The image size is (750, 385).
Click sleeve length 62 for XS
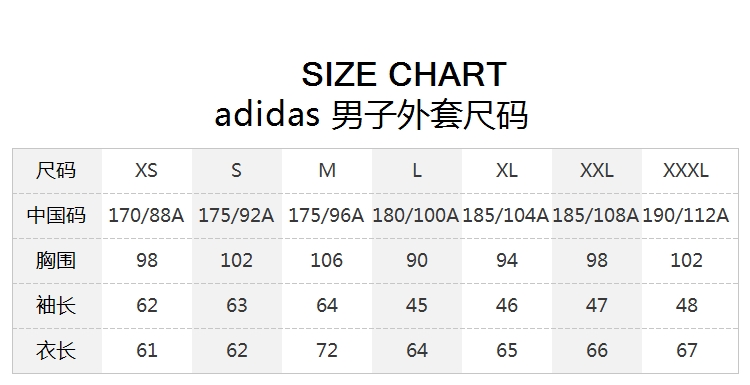point(147,305)
